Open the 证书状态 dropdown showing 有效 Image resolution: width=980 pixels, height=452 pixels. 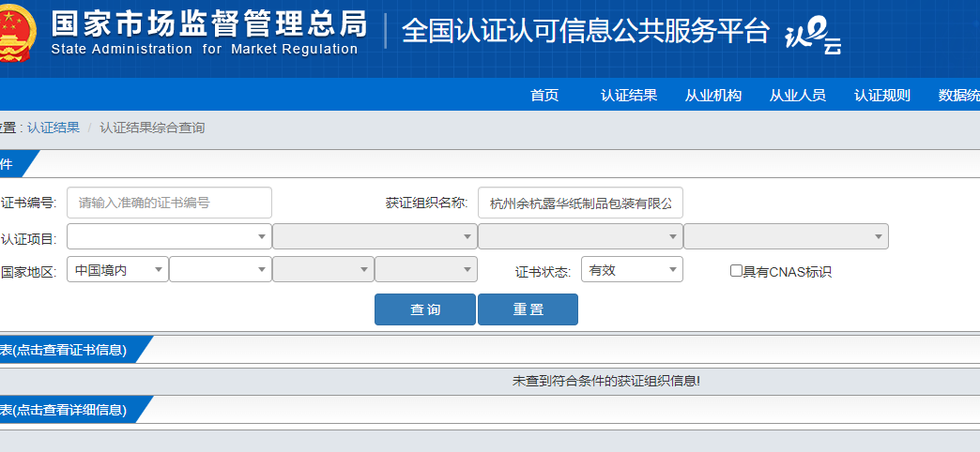coord(632,269)
